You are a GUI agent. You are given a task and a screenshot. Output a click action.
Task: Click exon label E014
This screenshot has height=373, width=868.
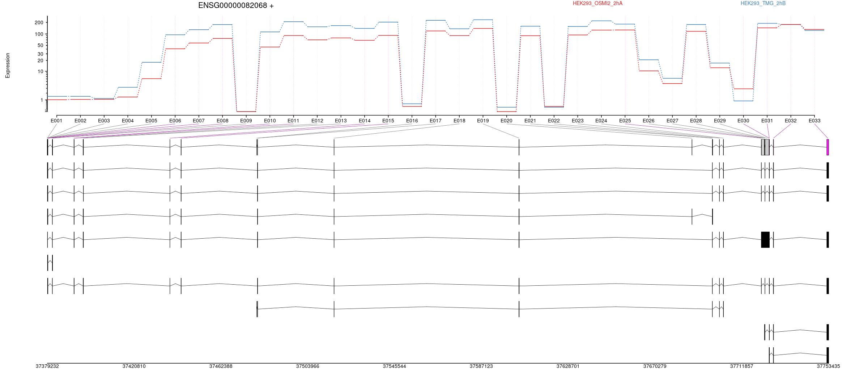(365, 121)
